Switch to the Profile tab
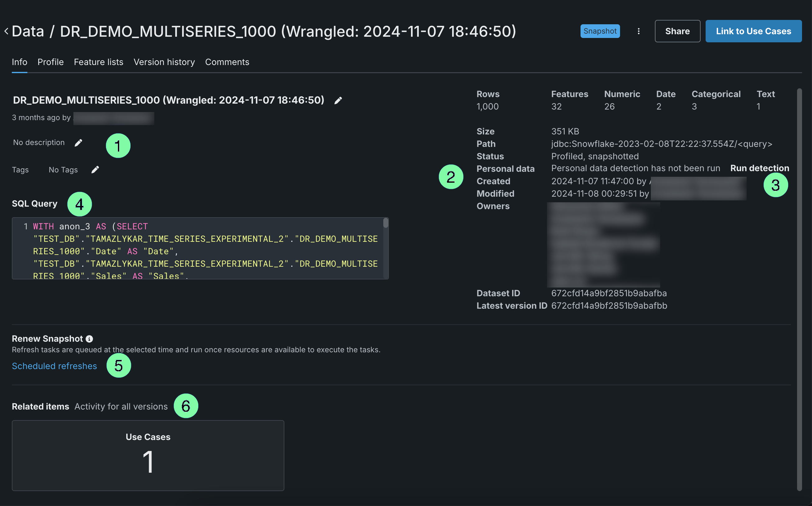Image resolution: width=812 pixels, height=506 pixels. 50,62
